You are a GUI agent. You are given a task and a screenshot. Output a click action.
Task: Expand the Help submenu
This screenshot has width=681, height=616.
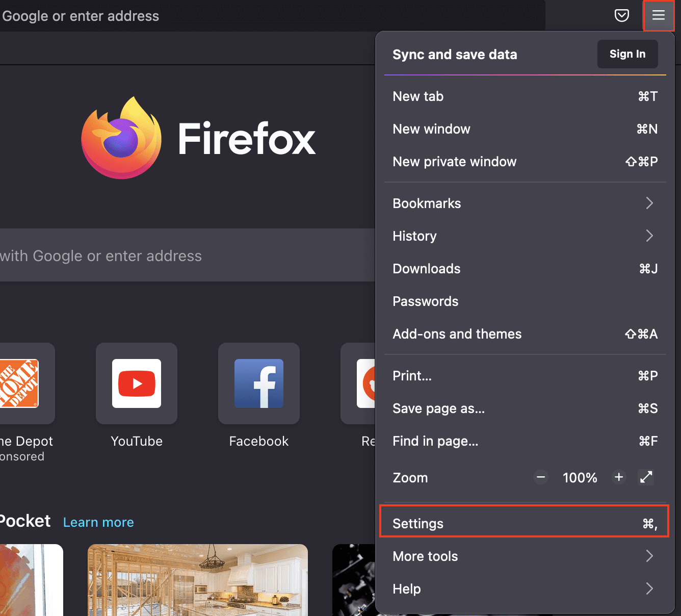tap(524, 589)
